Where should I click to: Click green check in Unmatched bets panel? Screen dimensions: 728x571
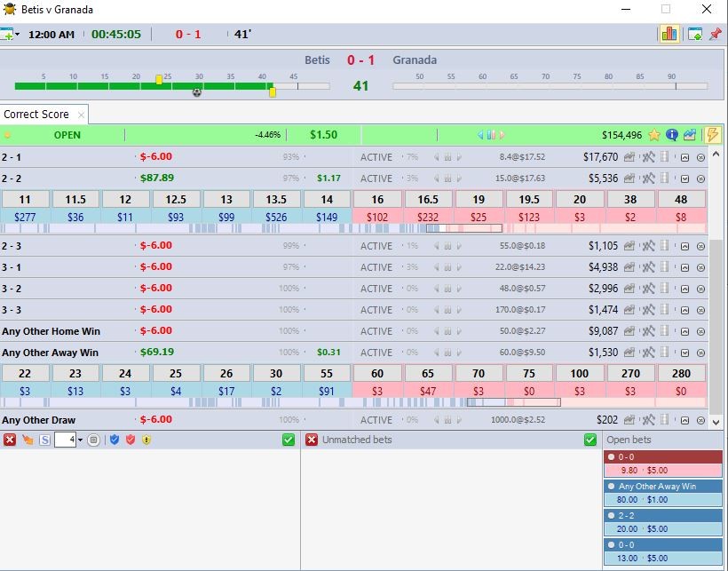(x=590, y=440)
